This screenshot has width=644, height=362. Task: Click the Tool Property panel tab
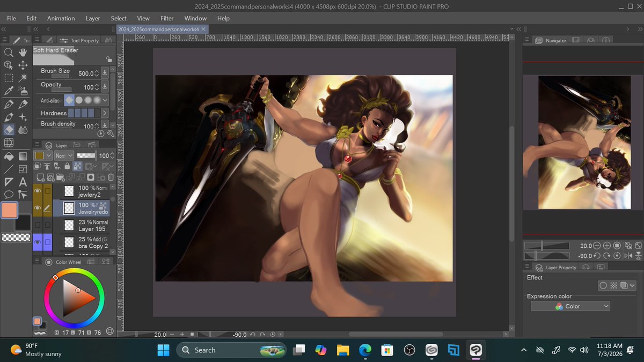point(79,40)
